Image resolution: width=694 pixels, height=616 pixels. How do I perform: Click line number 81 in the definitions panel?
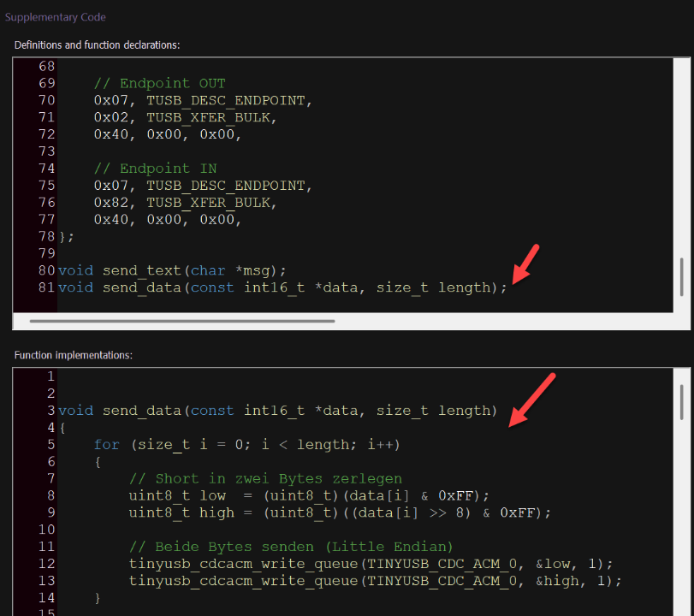[x=46, y=287]
